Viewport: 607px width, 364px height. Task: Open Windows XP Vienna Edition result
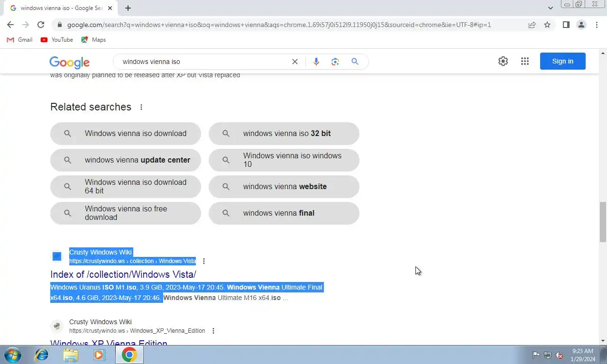tap(109, 342)
